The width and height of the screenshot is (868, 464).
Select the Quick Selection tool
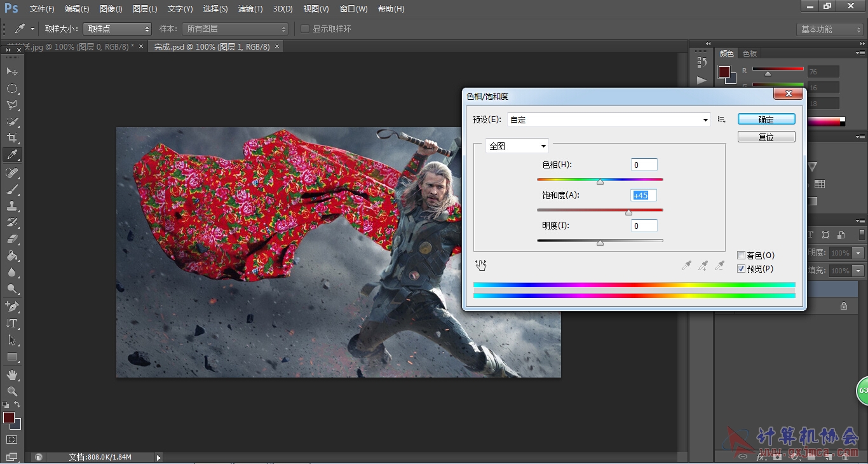(x=11, y=121)
